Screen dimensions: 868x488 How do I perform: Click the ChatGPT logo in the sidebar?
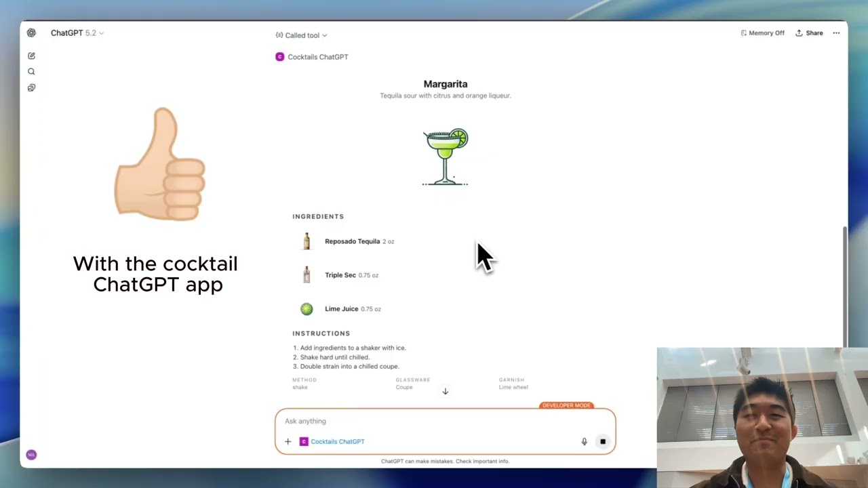tap(31, 33)
